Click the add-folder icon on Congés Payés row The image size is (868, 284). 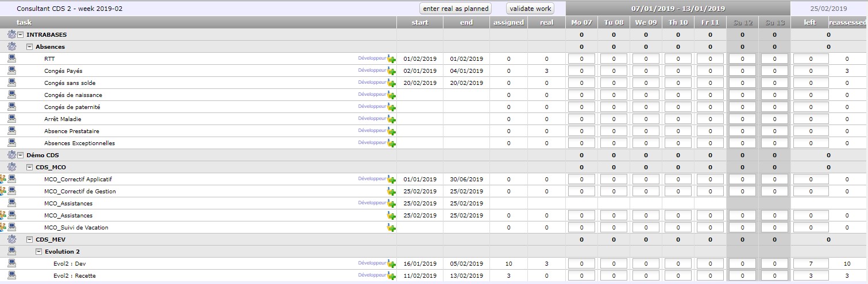click(x=392, y=71)
